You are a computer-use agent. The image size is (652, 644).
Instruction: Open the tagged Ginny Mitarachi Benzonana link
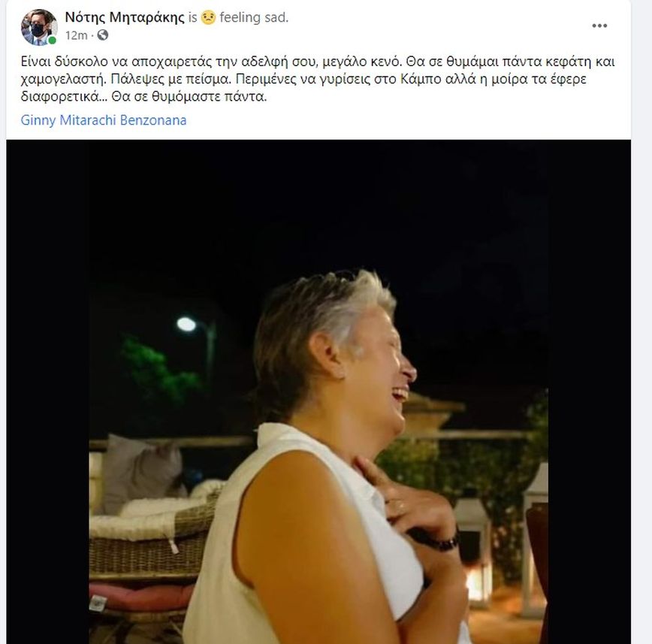[104, 120]
